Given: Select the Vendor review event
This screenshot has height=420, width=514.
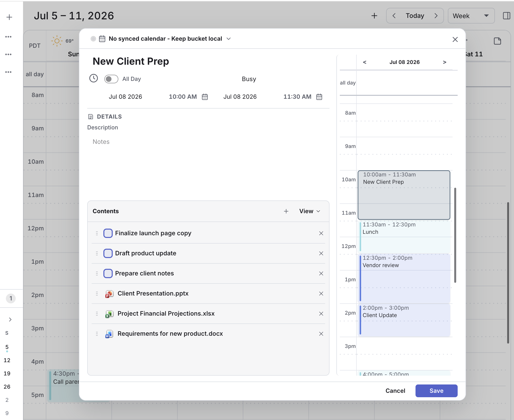Looking at the screenshot, I should click(x=404, y=278).
